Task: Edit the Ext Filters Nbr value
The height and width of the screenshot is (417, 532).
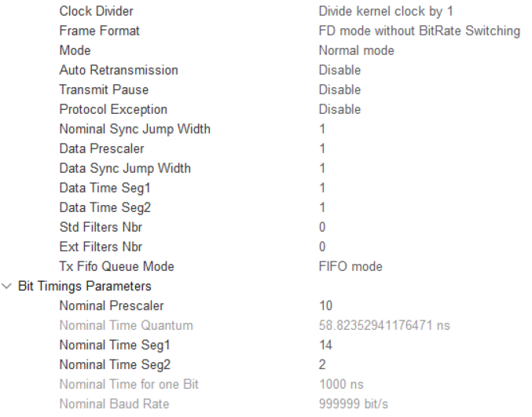Action: point(322,247)
